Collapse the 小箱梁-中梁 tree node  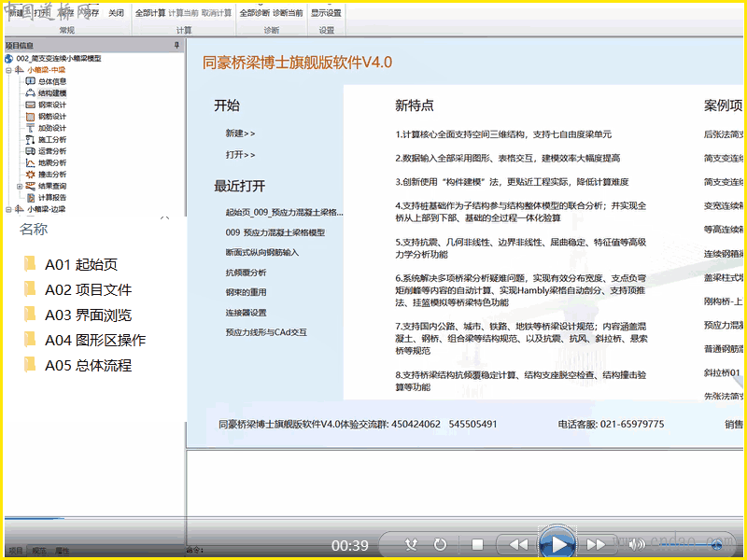[x=8, y=70]
